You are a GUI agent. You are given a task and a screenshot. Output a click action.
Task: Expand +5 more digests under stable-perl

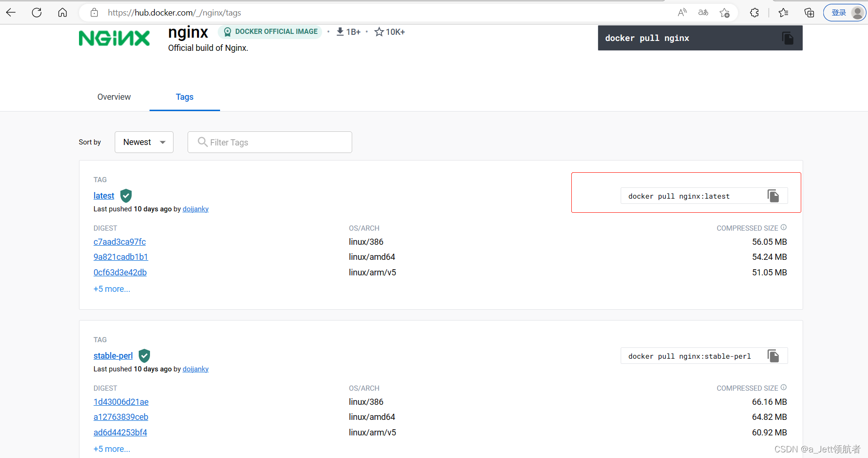click(x=112, y=449)
